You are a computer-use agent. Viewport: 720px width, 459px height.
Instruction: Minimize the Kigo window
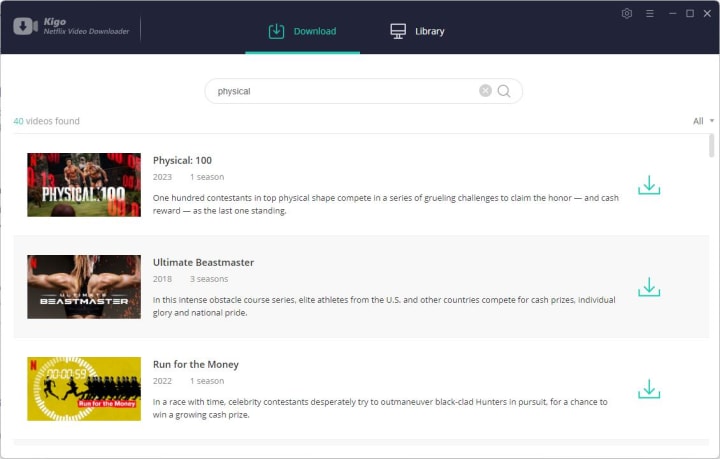(673, 14)
